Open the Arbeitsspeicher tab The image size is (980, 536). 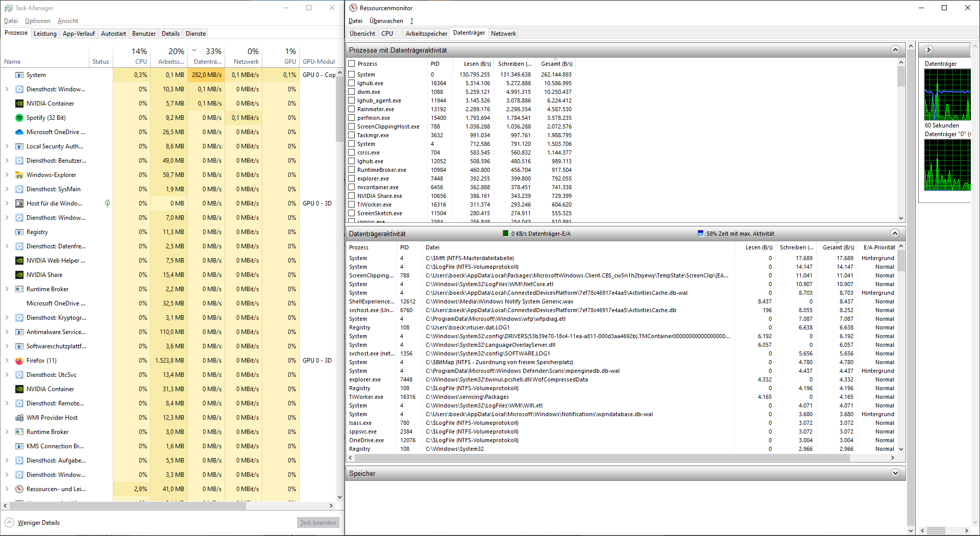426,34
